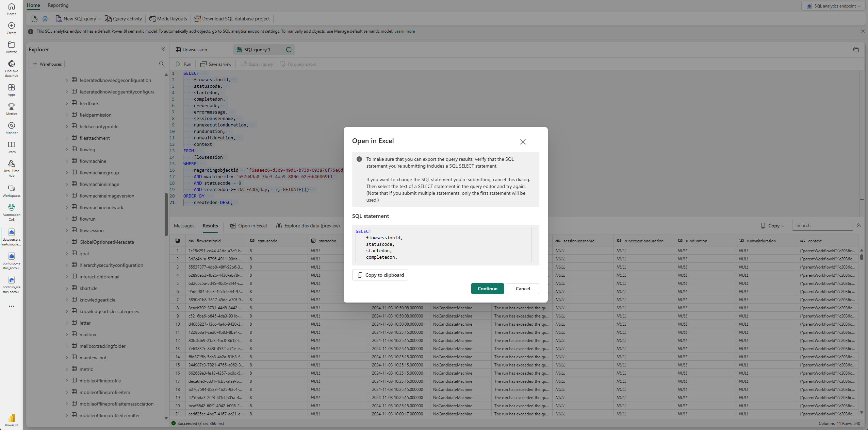Screen dimensions: 868x430
Task: Switch to the Messages tab
Action: click(184, 226)
